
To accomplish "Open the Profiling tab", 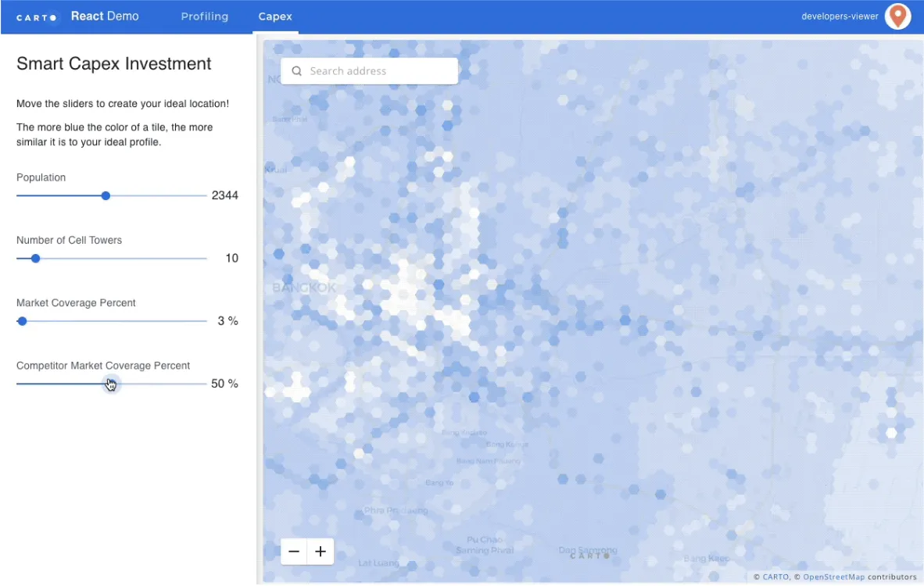I will pos(204,16).
